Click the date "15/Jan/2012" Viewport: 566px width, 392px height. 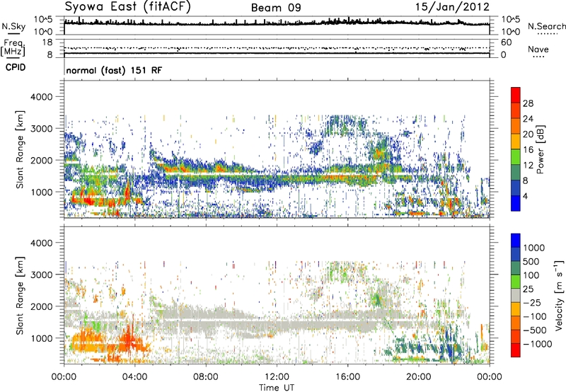point(452,7)
